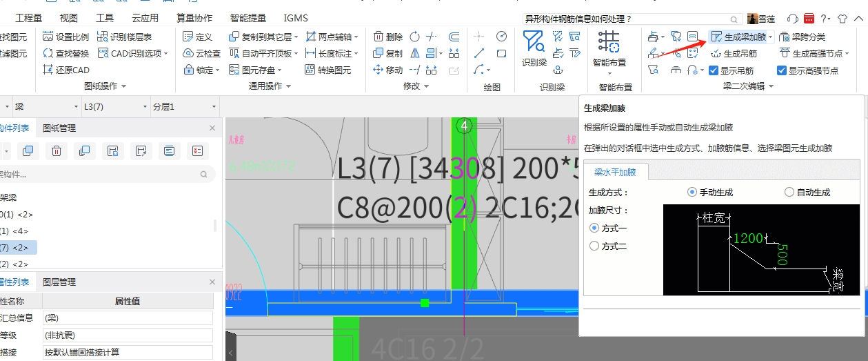The height and width of the screenshot is (361, 868).
Task: Click the 转换图元 (convert element) tool
Action: coord(328,70)
